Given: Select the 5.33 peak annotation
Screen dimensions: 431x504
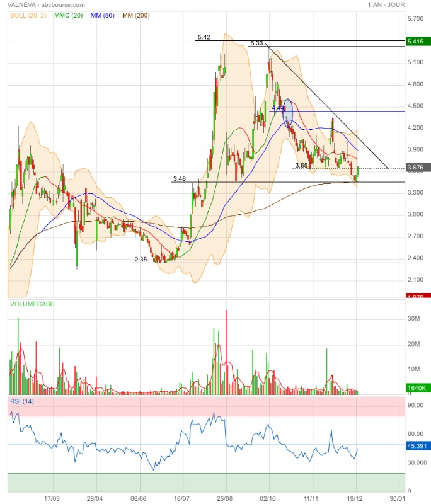Looking at the screenshot, I should 256,43.
